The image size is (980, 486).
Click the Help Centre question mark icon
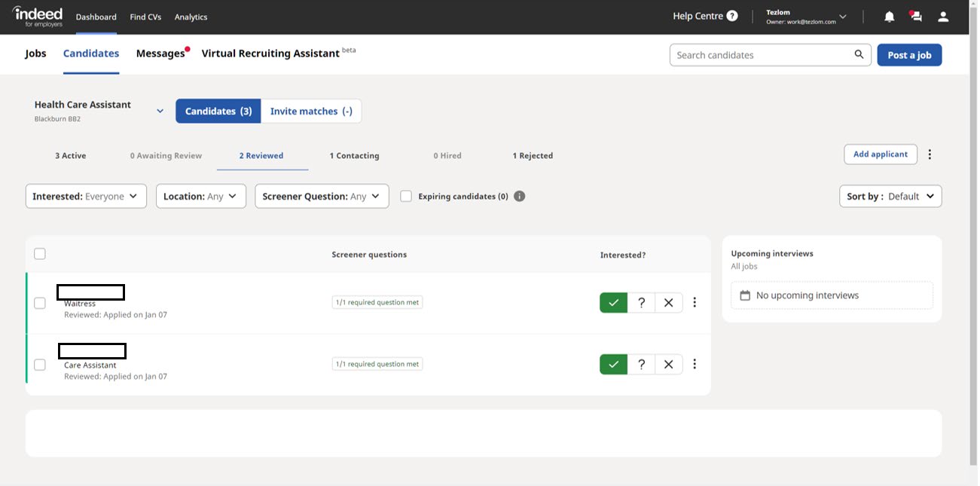coord(732,17)
